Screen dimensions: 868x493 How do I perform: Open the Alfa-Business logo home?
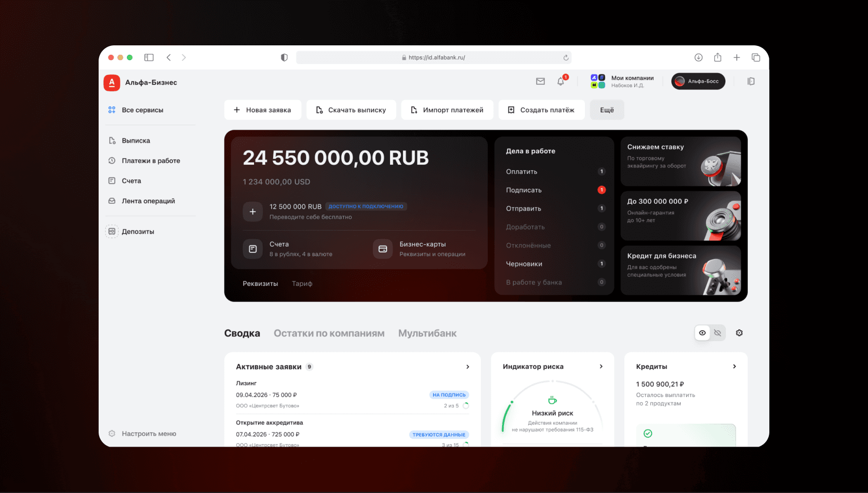pyautogui.click(x=112, y=82)
